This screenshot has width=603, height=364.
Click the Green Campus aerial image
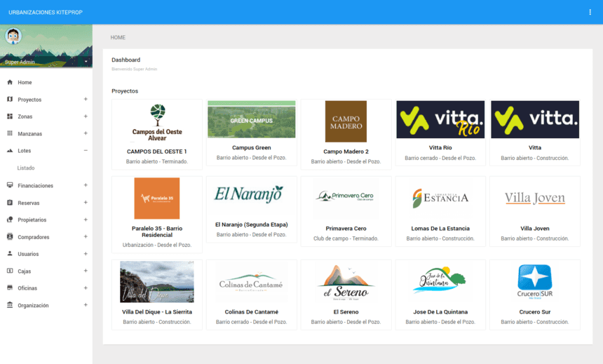coord(252,119)
